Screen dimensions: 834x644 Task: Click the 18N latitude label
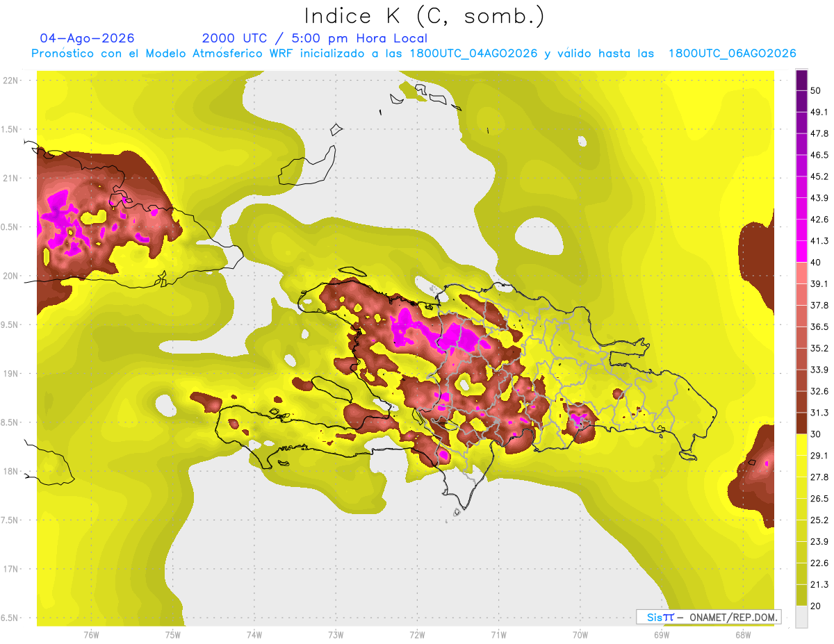tap(11, 472)
